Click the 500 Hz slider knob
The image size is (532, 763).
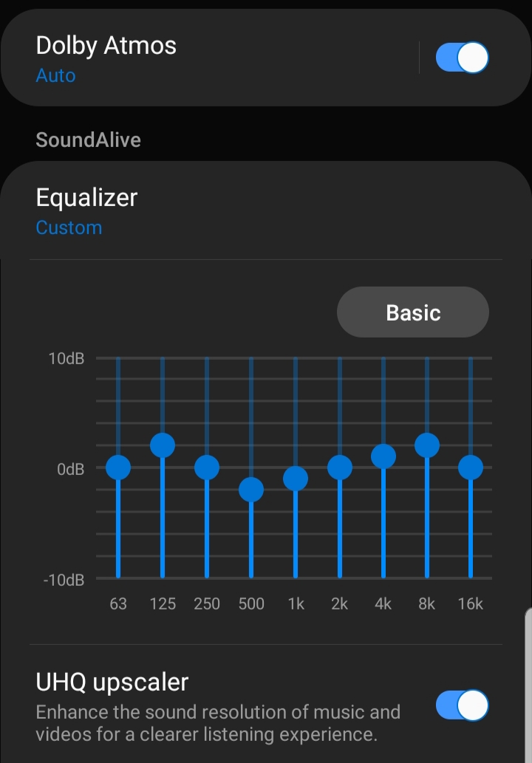click(x=251, y=490)
